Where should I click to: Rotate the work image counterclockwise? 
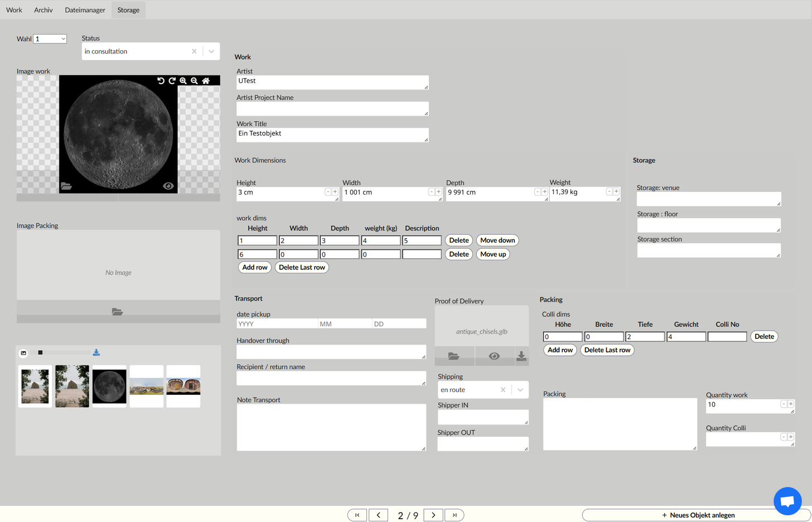pos(161,81)
